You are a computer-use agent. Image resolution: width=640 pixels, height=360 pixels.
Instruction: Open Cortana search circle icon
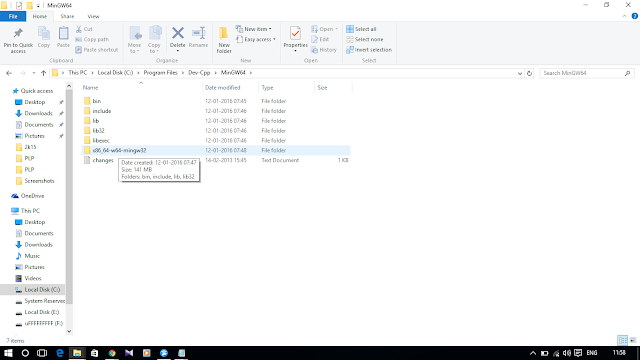[x=25, y=353]
